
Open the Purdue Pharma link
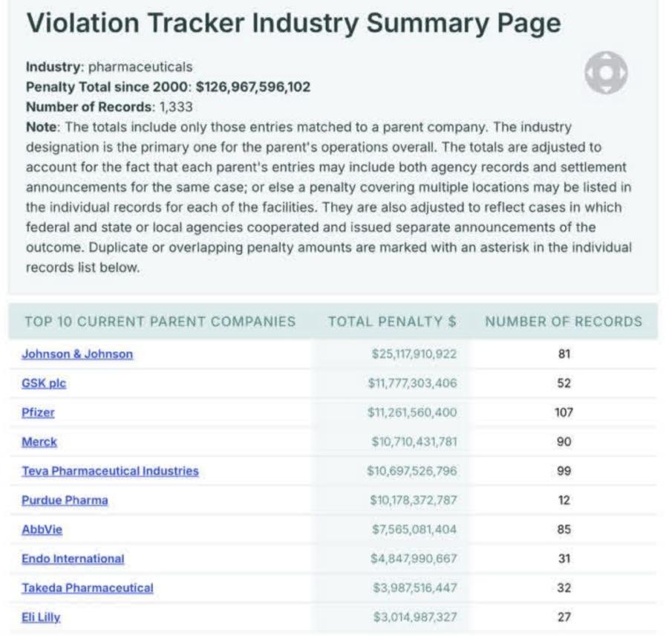click(x=65, y=500)
